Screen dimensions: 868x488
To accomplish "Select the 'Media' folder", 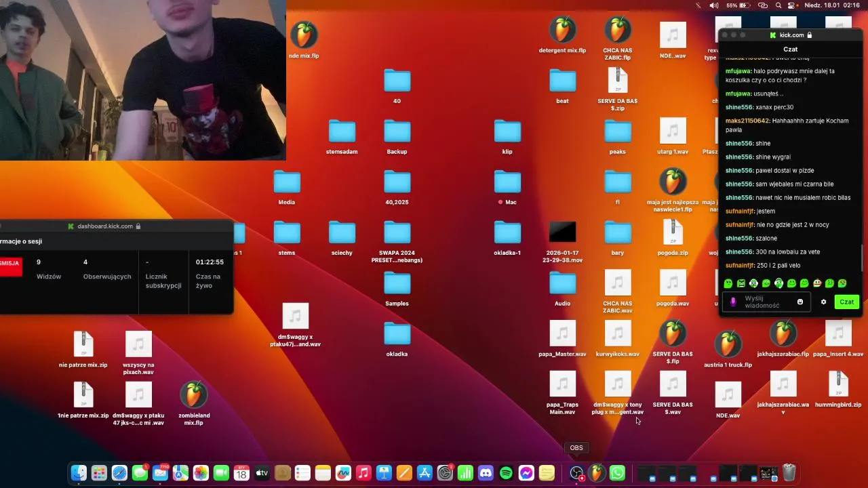I will point(287,188).
